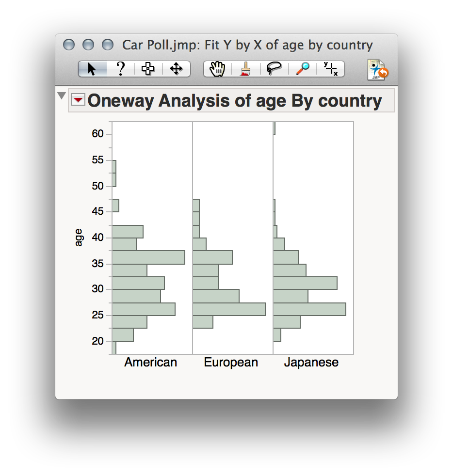Viewport: 453px width, 476px height.
Task: Select the Crosshairs tool
Action: point(331,69)
